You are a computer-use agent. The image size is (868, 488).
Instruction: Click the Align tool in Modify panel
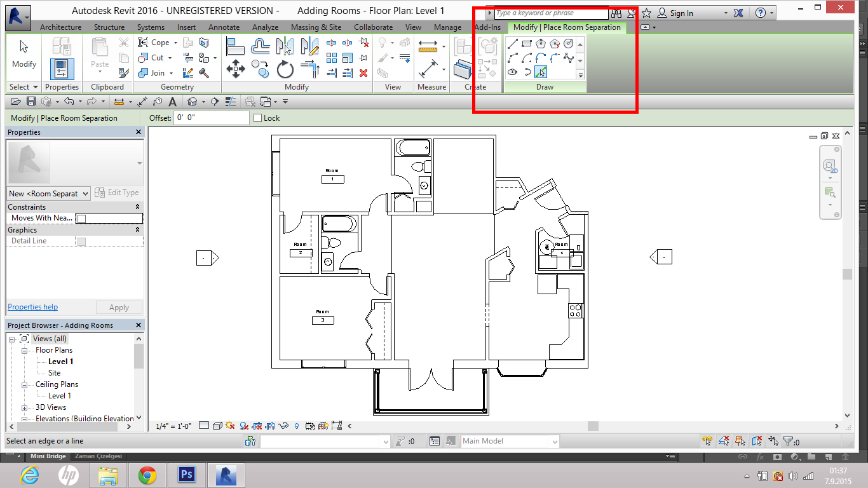click(236, 46)
